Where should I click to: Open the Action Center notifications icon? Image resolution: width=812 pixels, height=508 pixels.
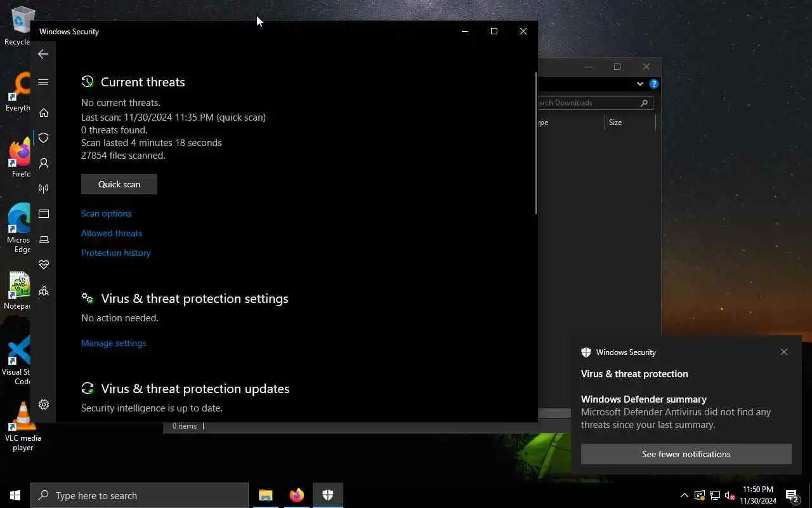click(x=792, y=495)
